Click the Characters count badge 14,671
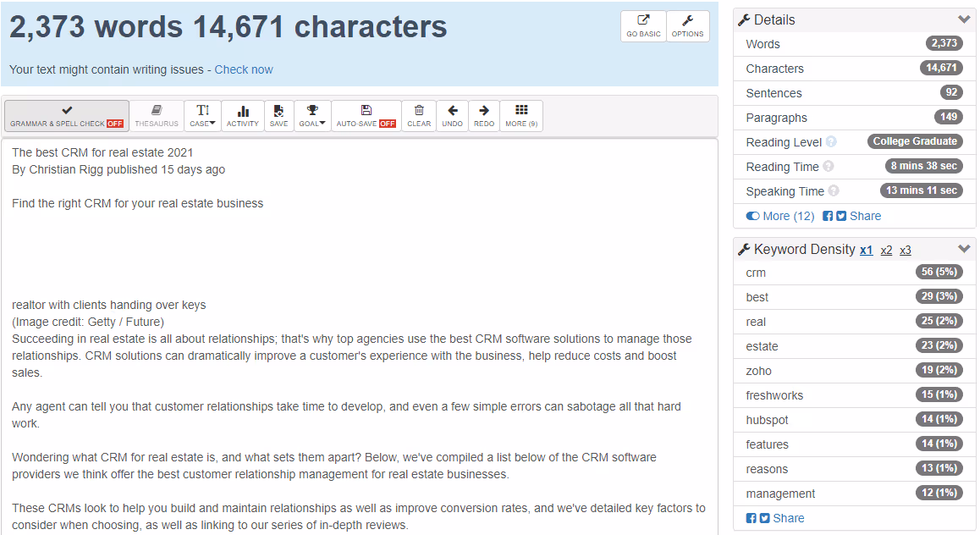Screen dimensions: 980x535 941,68
